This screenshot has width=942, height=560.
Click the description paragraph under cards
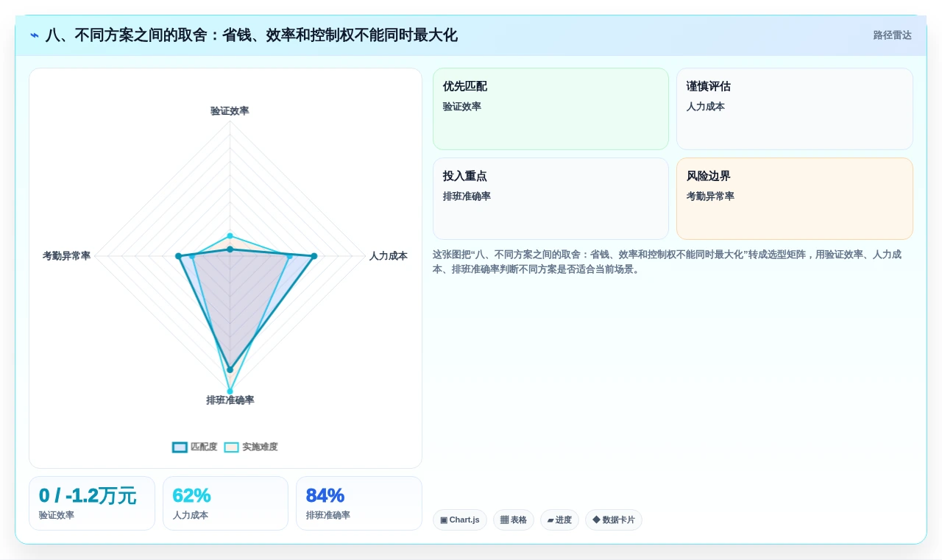[667, 262]
